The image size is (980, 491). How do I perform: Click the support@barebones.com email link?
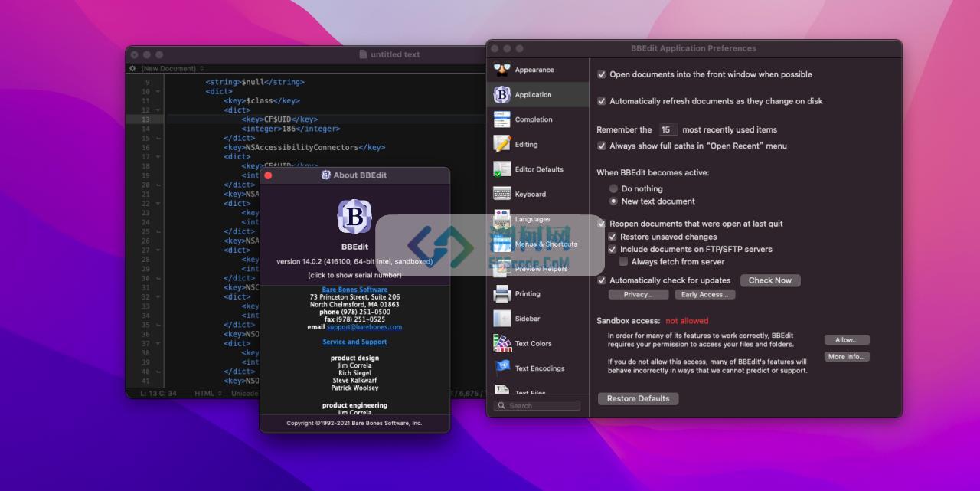[x=364, y=327]
